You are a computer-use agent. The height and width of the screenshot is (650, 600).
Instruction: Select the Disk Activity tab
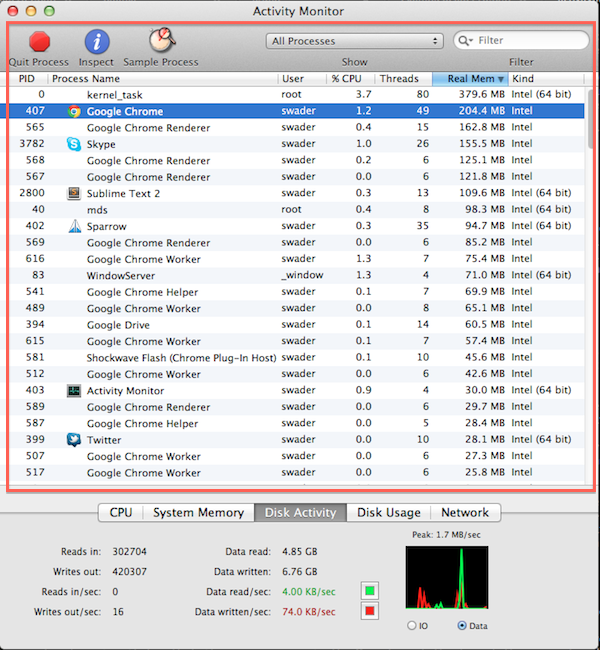point(300,512)
